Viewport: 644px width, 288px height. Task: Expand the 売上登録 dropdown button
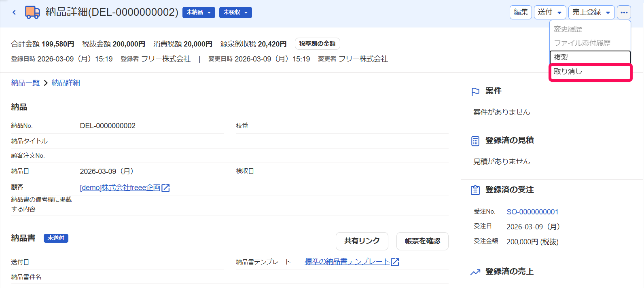(591, 13)
